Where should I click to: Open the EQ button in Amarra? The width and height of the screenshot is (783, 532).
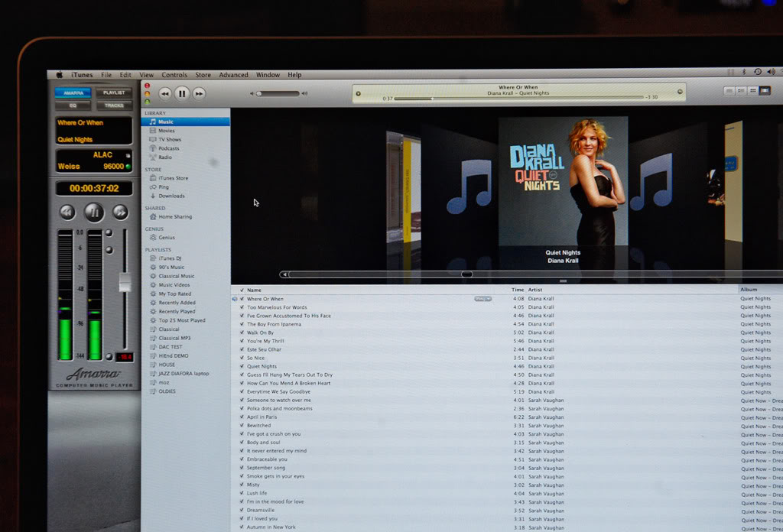click(x=73, y=105)
